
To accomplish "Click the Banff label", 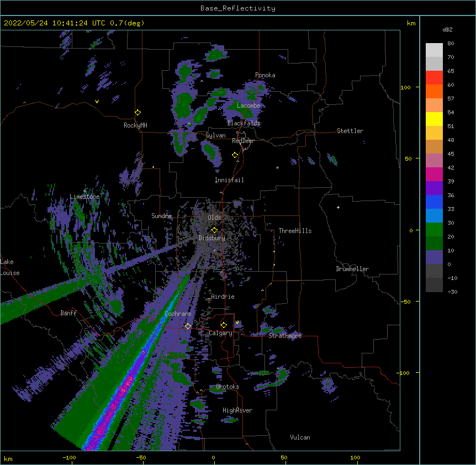I will (68, 313).
